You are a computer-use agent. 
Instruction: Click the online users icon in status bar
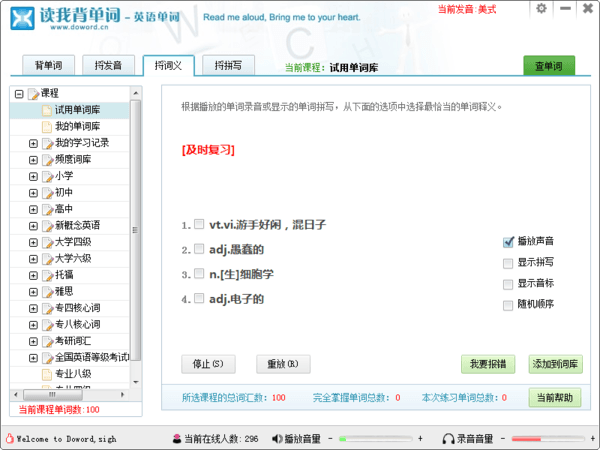click(x=176, y=439)
